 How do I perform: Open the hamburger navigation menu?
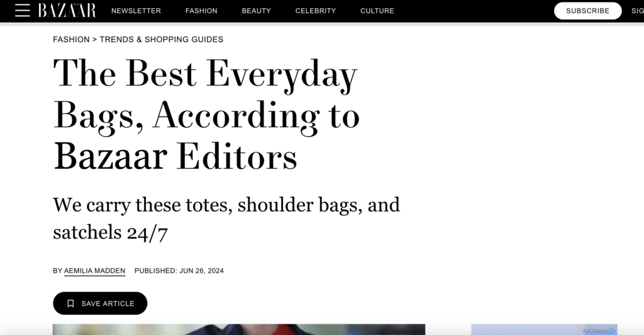(23, 11)
